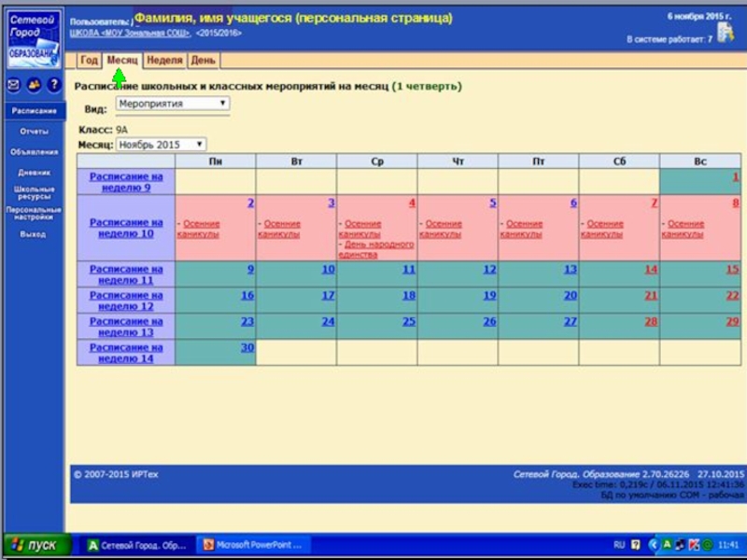Click the ШКОЛА «МОУ Зональная СОШ» link
The width and height of the screenshot is (747, 560).
129,33
